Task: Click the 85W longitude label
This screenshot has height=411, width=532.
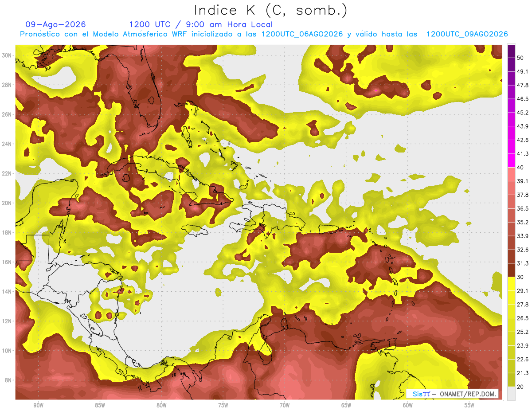Action: click(100, 405)
